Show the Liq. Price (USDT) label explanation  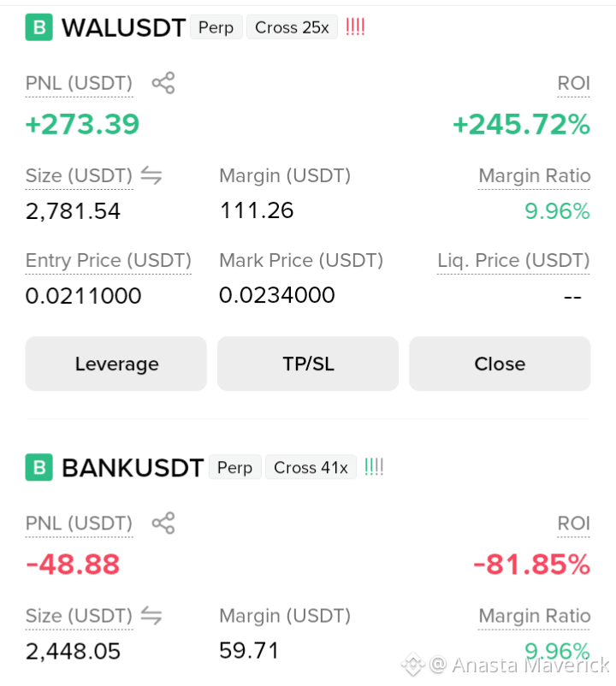[x=513, y=261]
